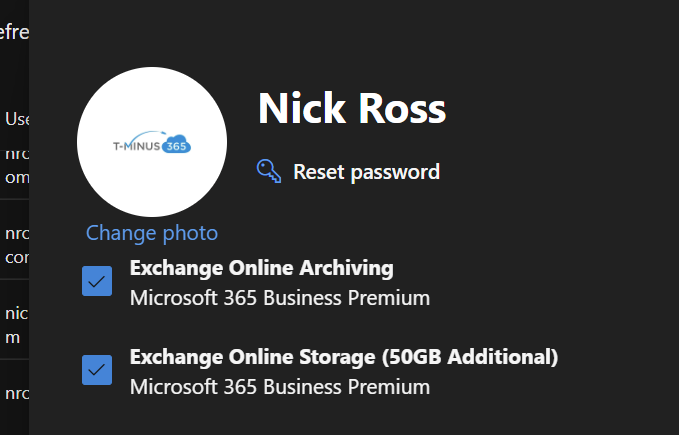This screenshot has height=435, width=679.
Task: Click Microsoft 365 Business Premium under Storage
Action: click(x=280, y=387)
